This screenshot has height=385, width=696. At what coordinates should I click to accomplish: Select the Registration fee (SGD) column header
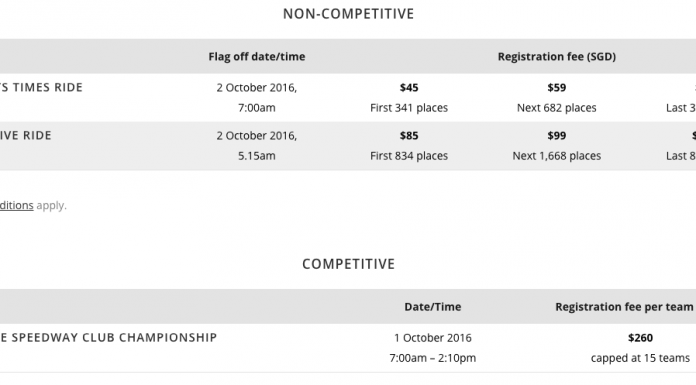(x=557, y=56)
